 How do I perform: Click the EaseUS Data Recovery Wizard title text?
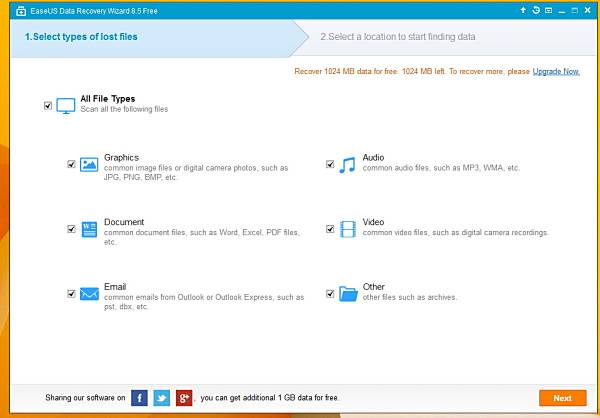[x=94, y=11]
